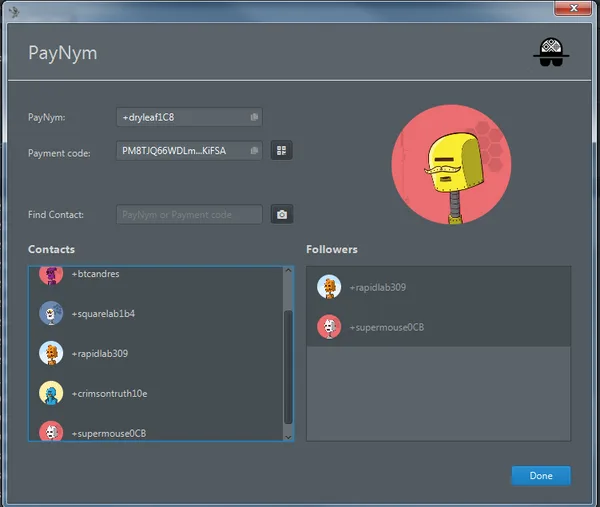This screenshot has height=507, width=600.
Task: Close the PayNym dialog window
Action: 573,8
